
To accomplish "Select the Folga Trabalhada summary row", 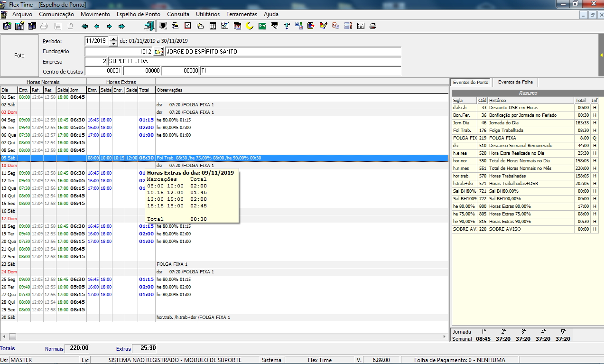I will pos(525,131).
